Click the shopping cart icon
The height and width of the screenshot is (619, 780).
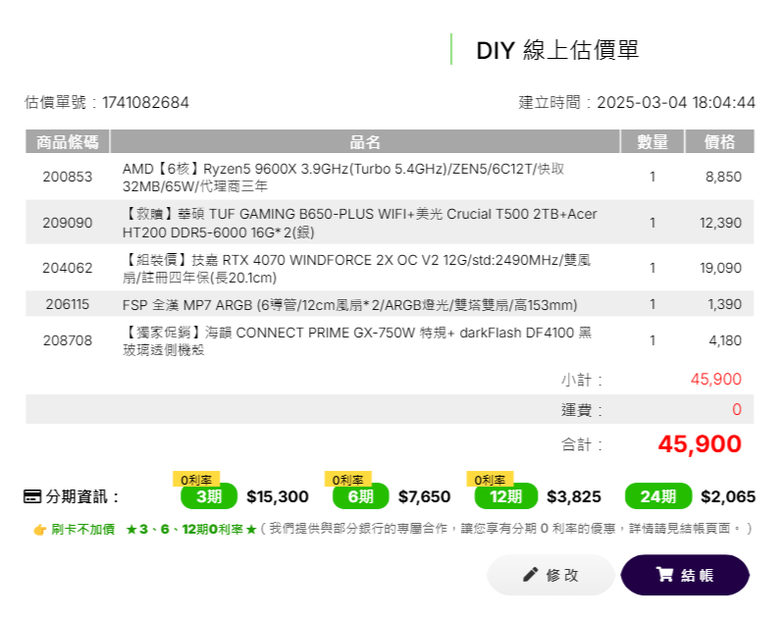point(665,574)
